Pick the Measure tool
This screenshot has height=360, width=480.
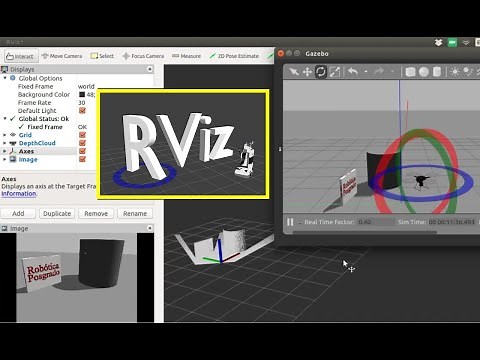[x=186, y=56]
